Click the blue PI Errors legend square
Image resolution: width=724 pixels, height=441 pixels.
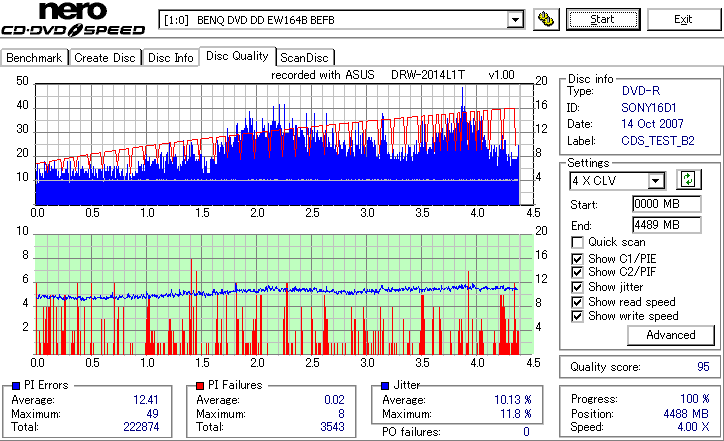pos(16,386)
